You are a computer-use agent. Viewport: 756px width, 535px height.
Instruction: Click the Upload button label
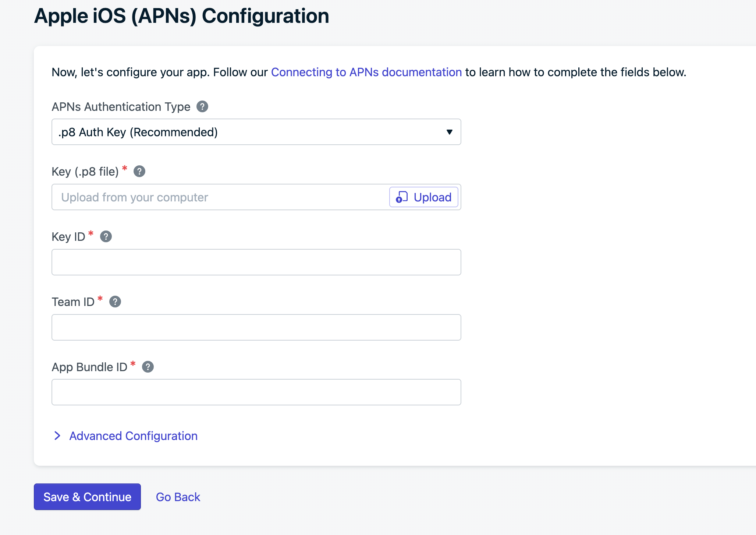[x=432, y=197]
